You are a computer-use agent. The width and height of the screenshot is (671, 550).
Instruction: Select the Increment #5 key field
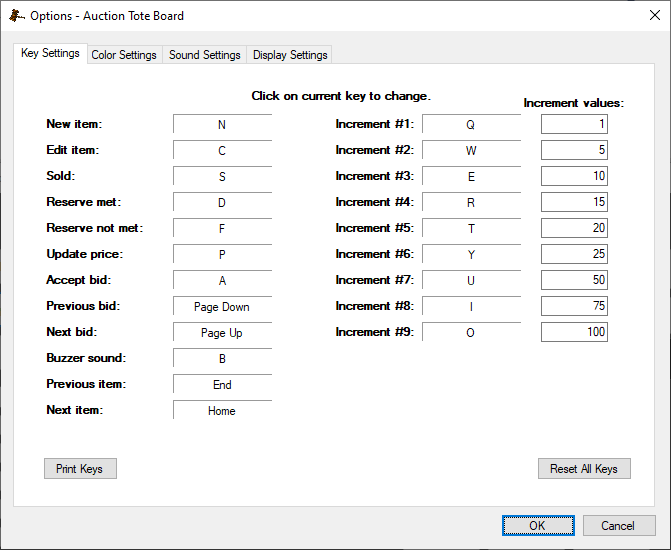pos(471,229)
